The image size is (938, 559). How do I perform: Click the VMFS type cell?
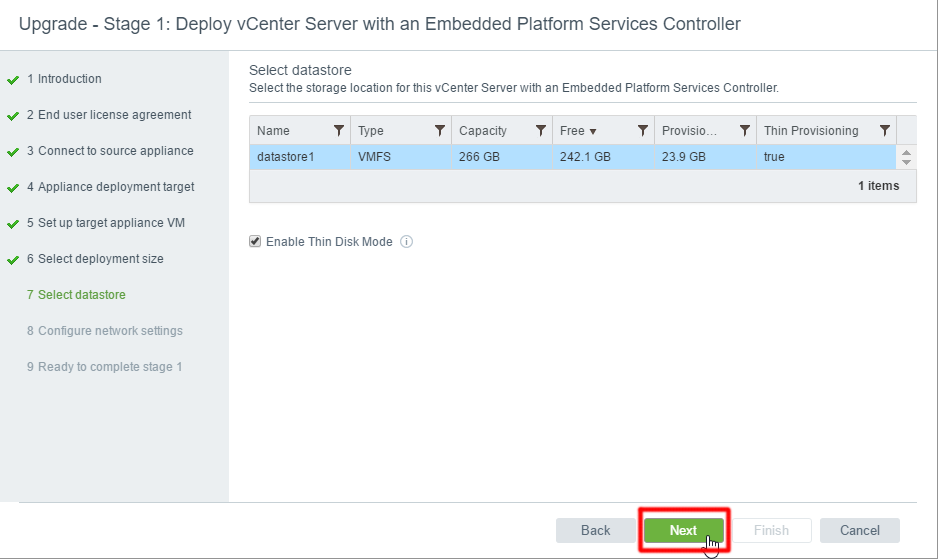(401, 157)
